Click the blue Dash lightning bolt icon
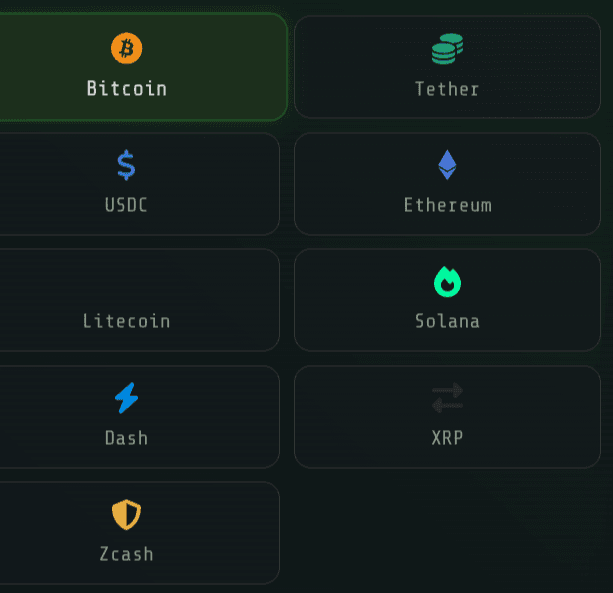The width and height of the screenshot is (613, 593). [126, 398]
